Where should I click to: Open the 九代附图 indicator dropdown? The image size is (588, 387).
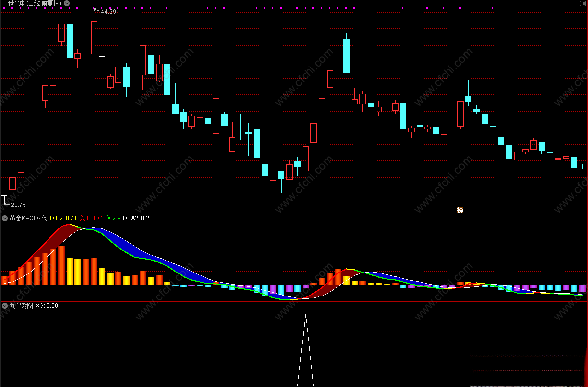5,305
